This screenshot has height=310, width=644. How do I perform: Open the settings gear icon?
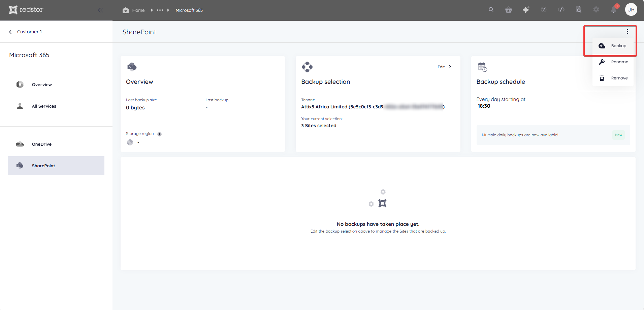[x=596, y=9]
